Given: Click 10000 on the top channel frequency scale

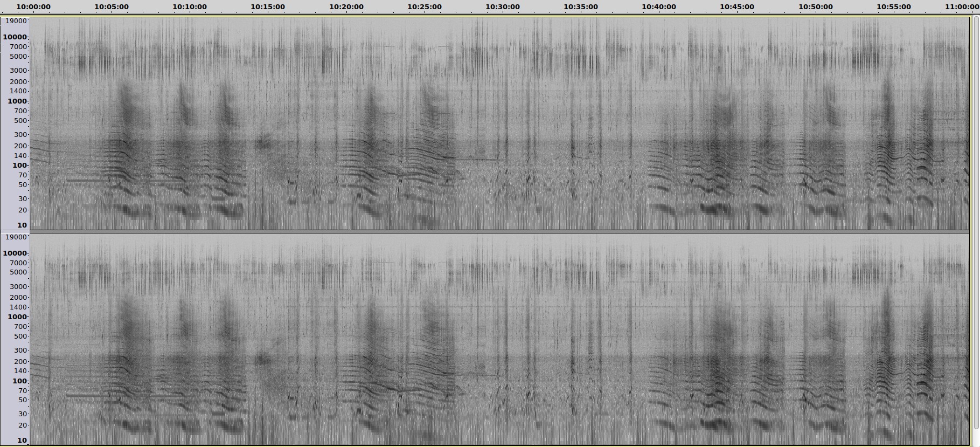Looking at the screenshot, I should point(15,37).
